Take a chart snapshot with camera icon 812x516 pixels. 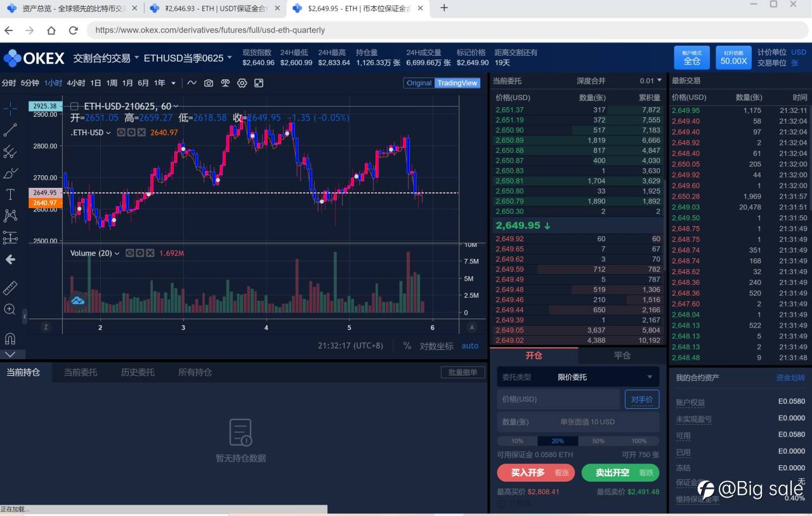click(209, 83)
